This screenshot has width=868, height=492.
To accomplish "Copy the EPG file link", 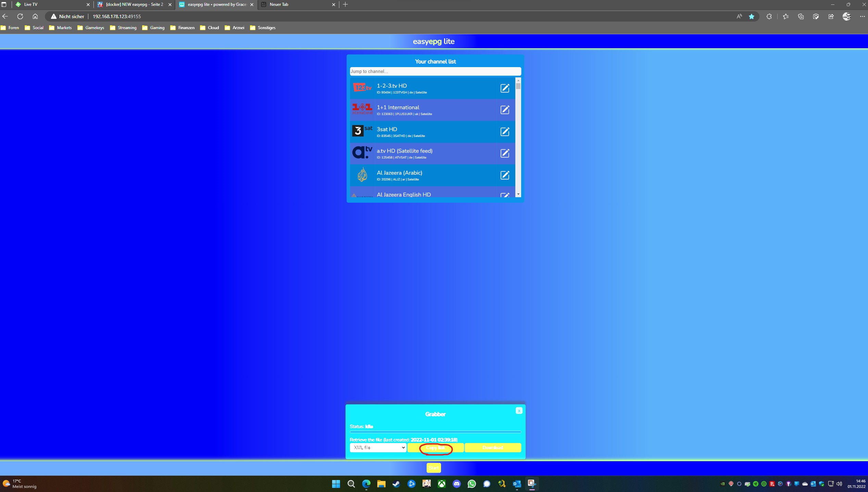I will (436, 447).
